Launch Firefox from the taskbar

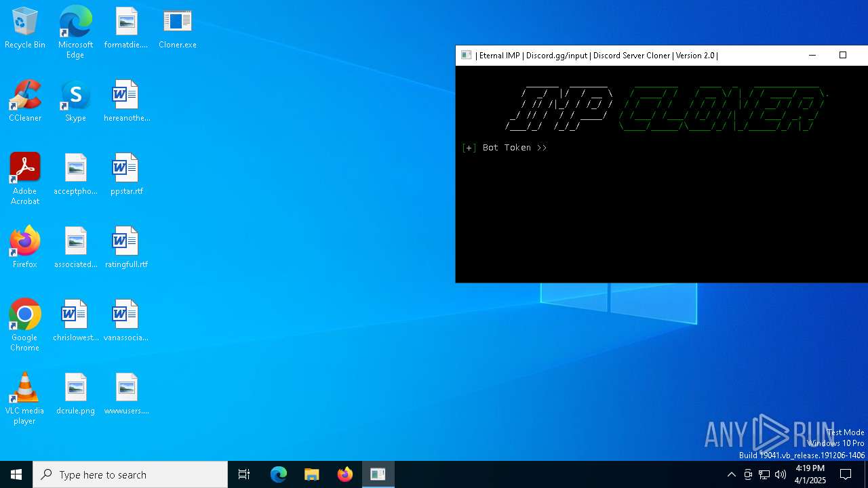tap(344, 474)
